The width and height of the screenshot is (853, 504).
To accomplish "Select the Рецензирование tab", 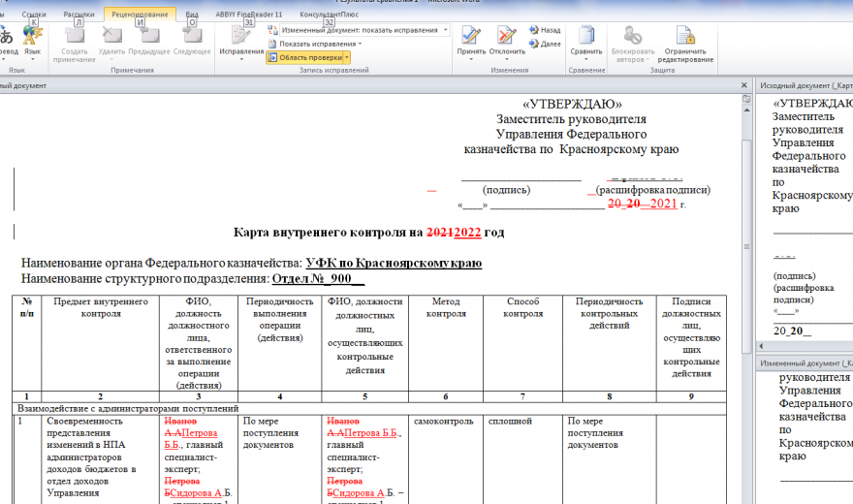I will click(x=140, y=15).
